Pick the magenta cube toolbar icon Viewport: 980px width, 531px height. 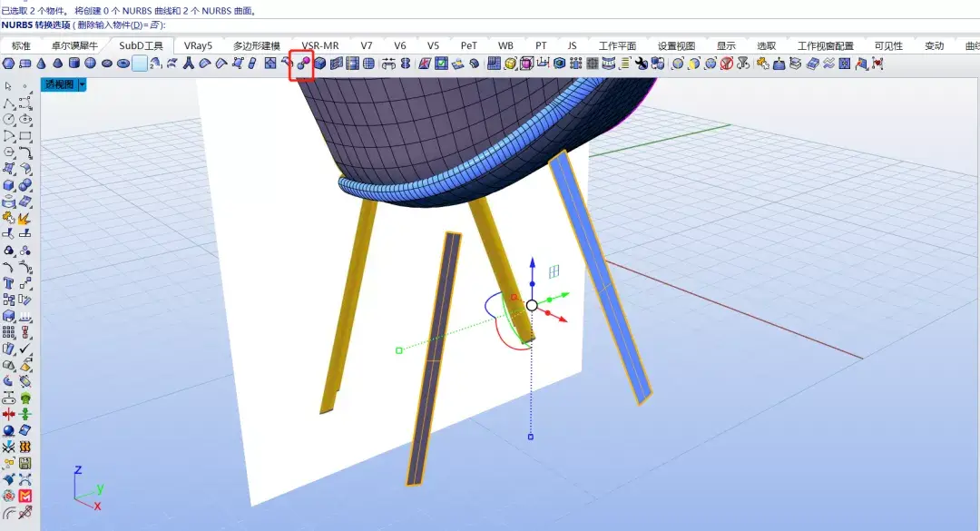click(526, 64)
